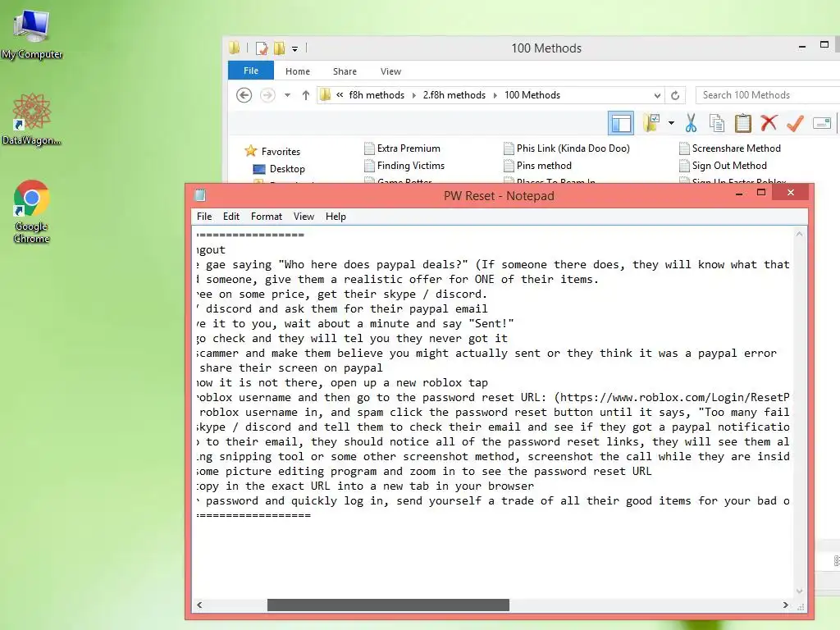Click orange checkmark icon in Explorer toolbar
Viewport: 840px width, 630px height.
point(795,123)
